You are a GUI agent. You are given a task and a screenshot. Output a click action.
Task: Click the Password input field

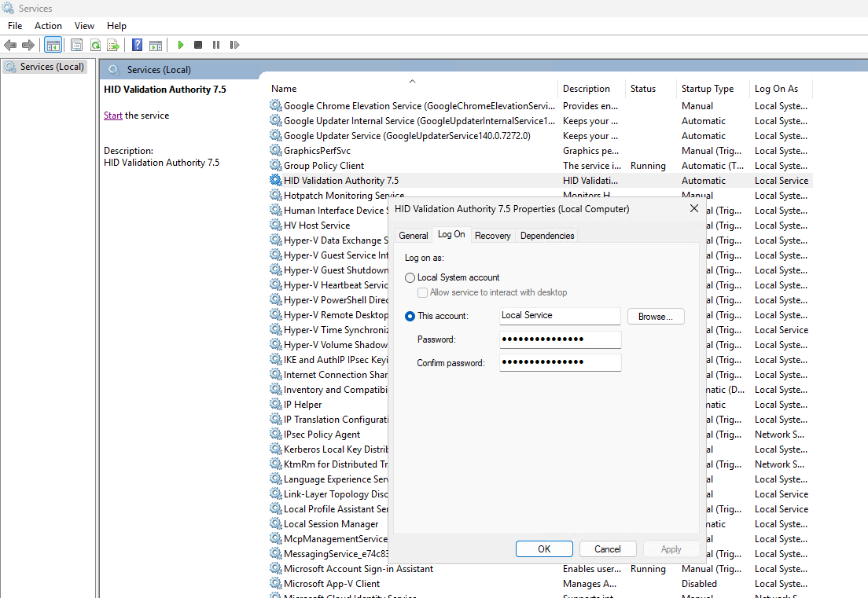[560, 339]
